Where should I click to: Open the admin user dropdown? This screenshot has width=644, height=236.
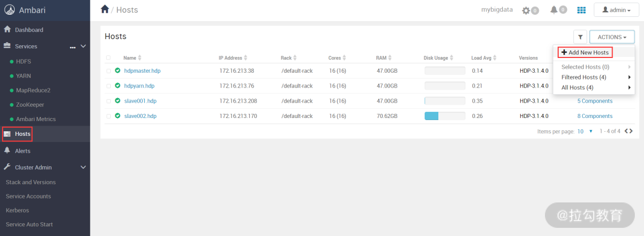point(617,10)
